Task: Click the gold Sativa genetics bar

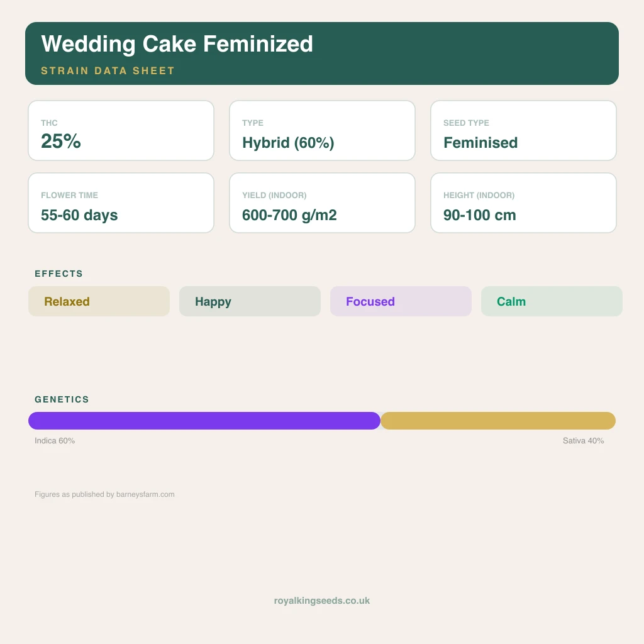Action: coord(498,421)
